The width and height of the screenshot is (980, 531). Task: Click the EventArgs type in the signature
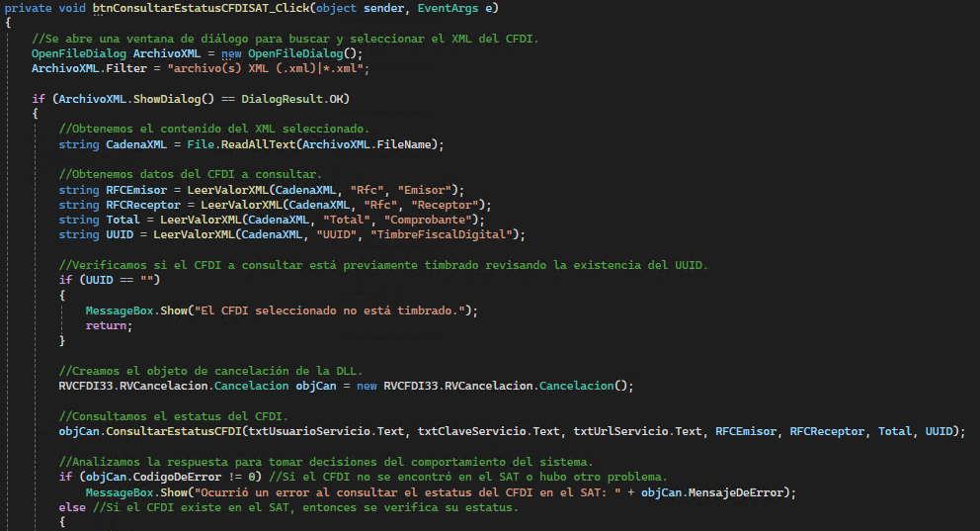tap(448, 8)
